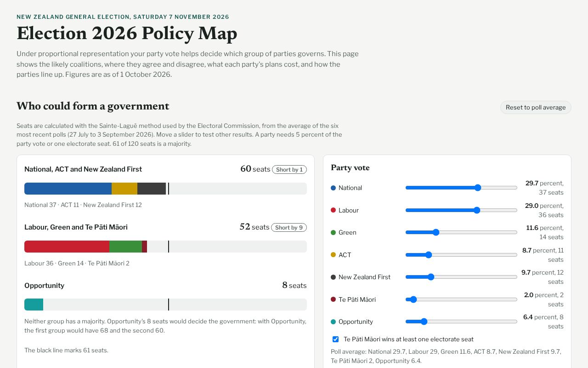This screenshot has height=368, width=588.
Task: Click the '8 seats' total text
Action: (x=294, y=285)
